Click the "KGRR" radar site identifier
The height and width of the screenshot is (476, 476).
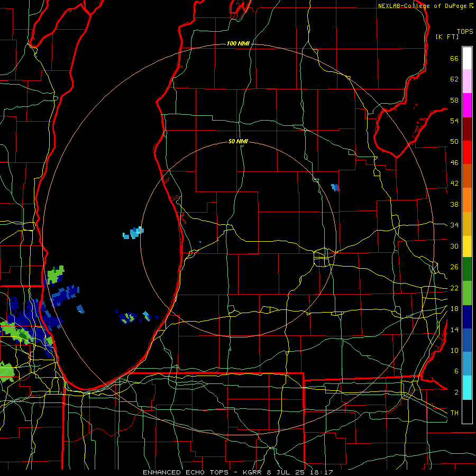coord(253,472)
